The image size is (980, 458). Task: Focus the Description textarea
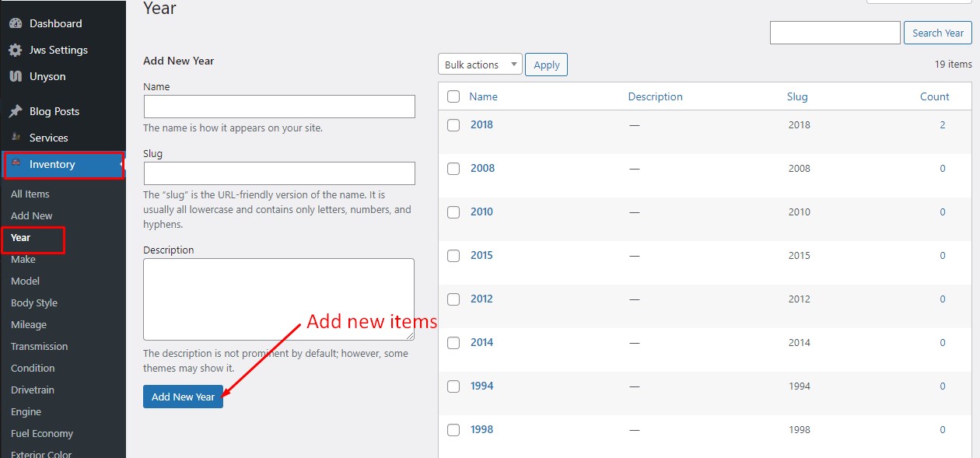pyautogui.click(x=278, y=299)
